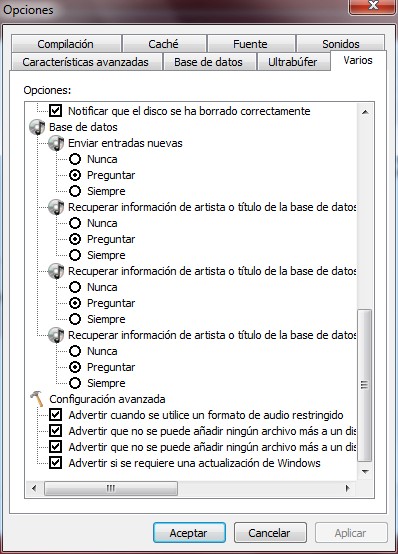Switch to the Ultrabúfer tab
Viewport: 398px width, 554px height.
click(293, 62)
